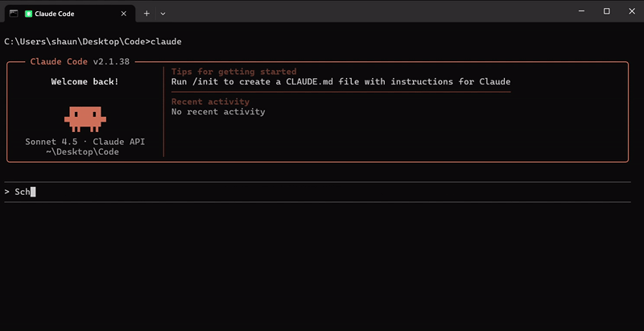
Task: Expand the new tab profile dropdown
Action: (x=163, y=14)
